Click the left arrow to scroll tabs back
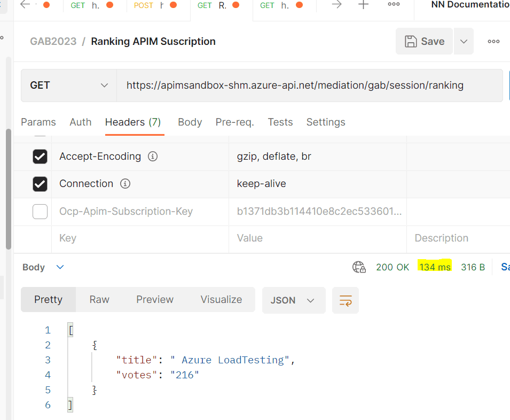The height and width of the screenshot is (420, 510). point(25,5)
